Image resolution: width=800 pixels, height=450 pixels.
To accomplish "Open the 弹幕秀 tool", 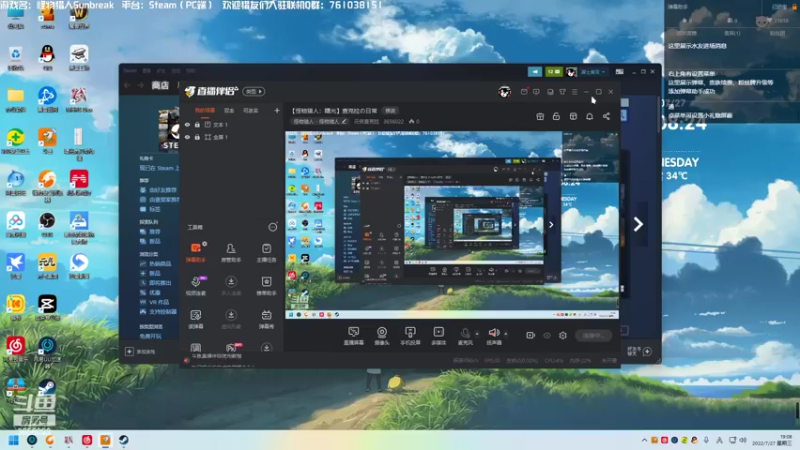I will coord(266,319).
